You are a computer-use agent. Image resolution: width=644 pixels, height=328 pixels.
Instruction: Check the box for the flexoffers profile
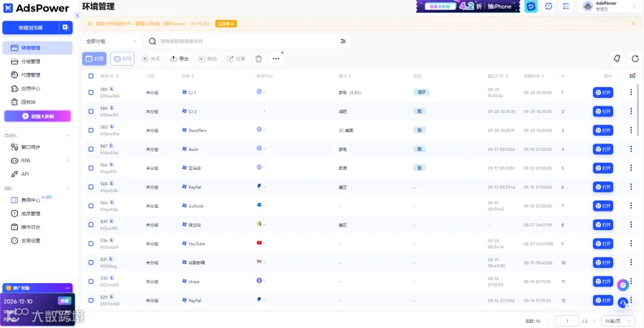[x=91, y=130]
